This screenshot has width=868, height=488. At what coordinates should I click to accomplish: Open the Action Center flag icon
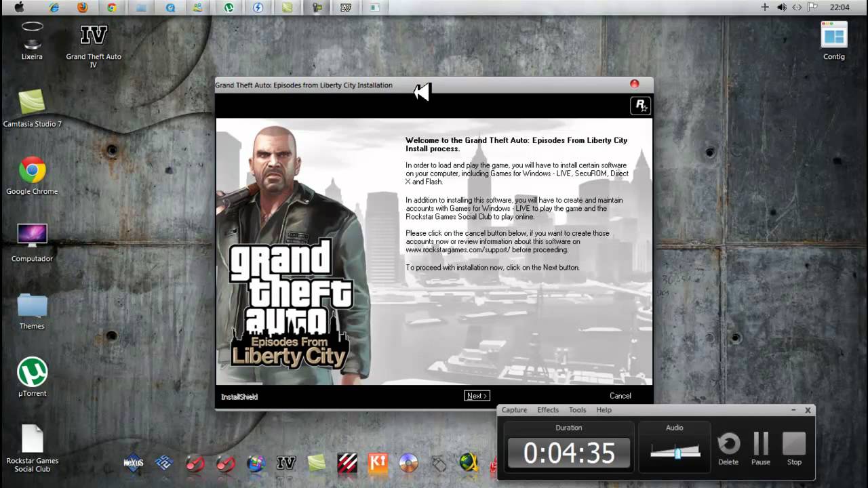point(813,7)
